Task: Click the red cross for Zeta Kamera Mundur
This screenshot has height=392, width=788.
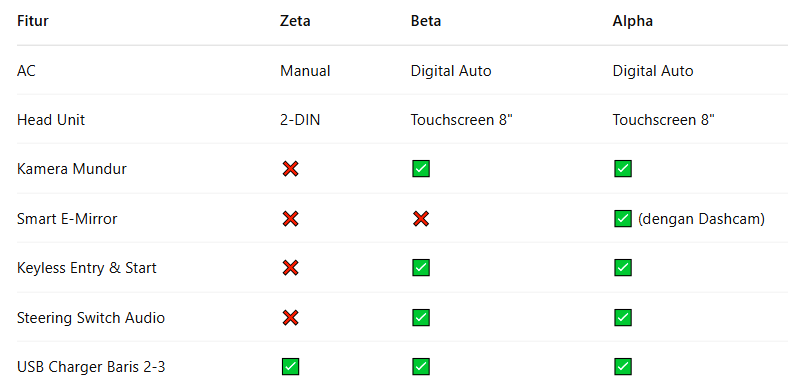Action: click(x=290, y=169)
